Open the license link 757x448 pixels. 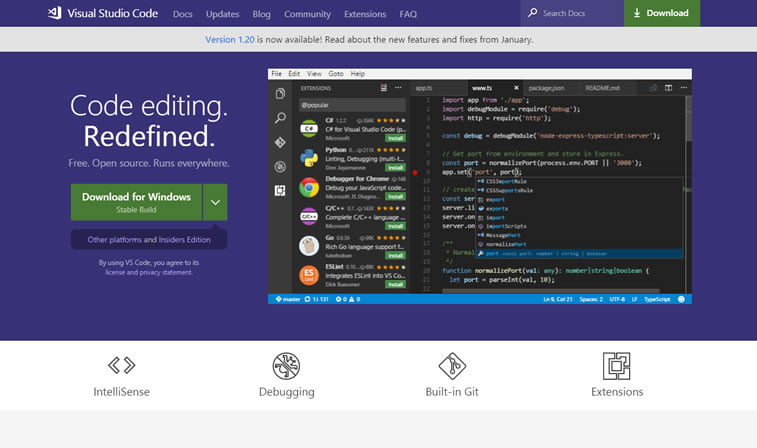point(115,272)
